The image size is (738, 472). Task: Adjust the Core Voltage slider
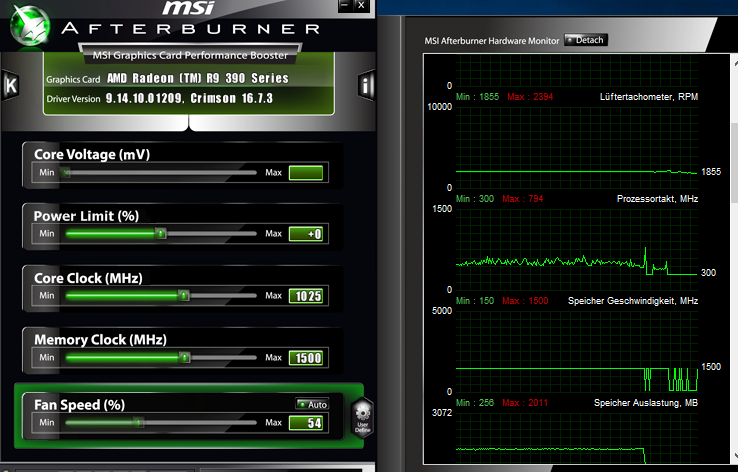(x=160, y=173)
